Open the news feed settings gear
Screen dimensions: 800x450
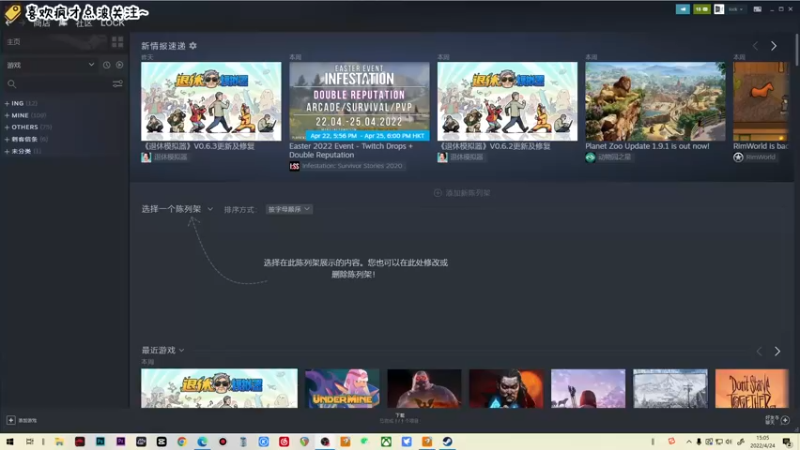pos(193,46)
